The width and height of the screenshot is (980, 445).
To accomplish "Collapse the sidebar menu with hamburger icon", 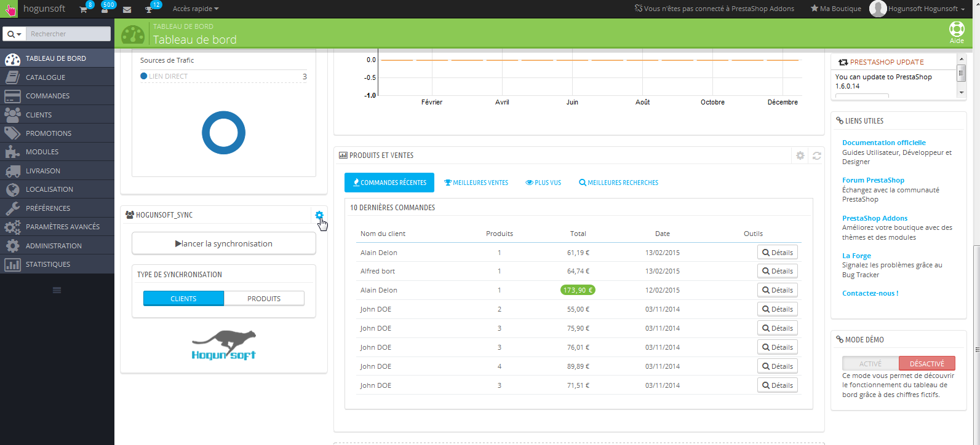I will pos(57,290).
